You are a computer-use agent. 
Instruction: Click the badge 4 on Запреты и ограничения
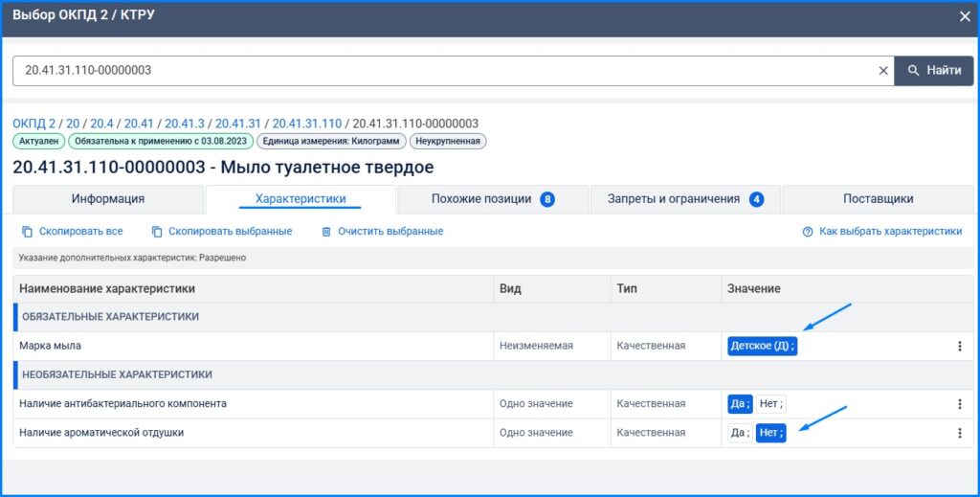756,199
